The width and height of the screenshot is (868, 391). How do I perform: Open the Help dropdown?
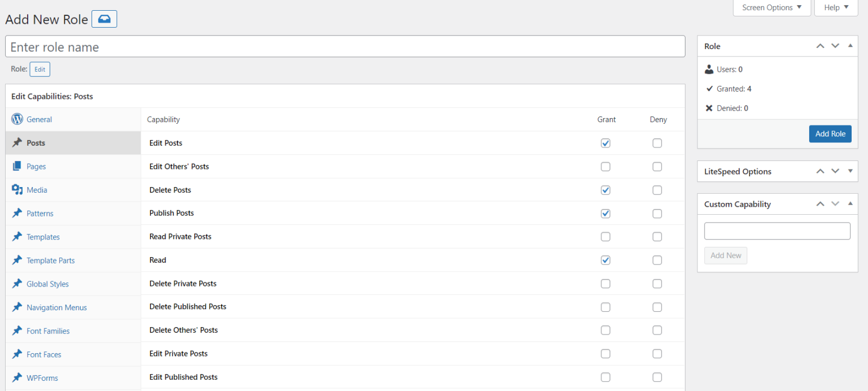836,7
